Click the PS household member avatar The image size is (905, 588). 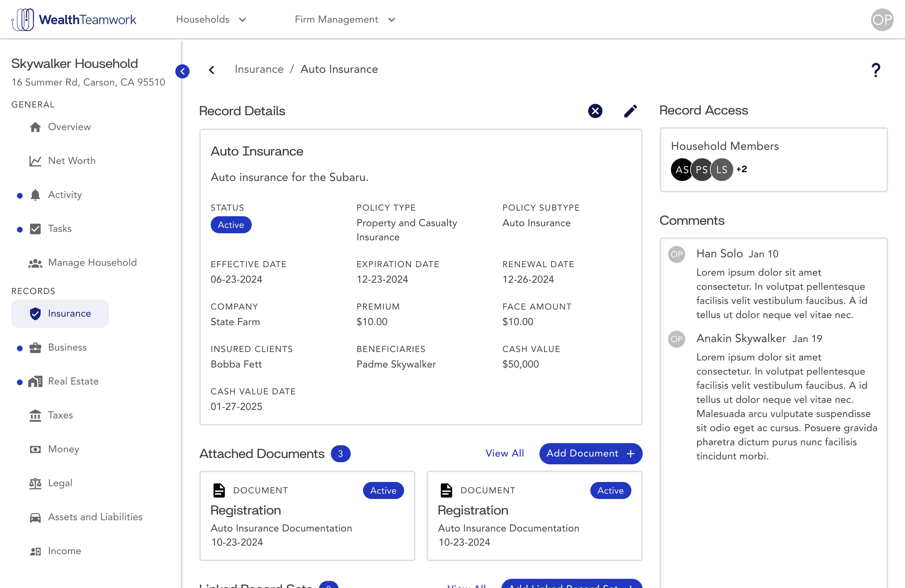[702, 170]
